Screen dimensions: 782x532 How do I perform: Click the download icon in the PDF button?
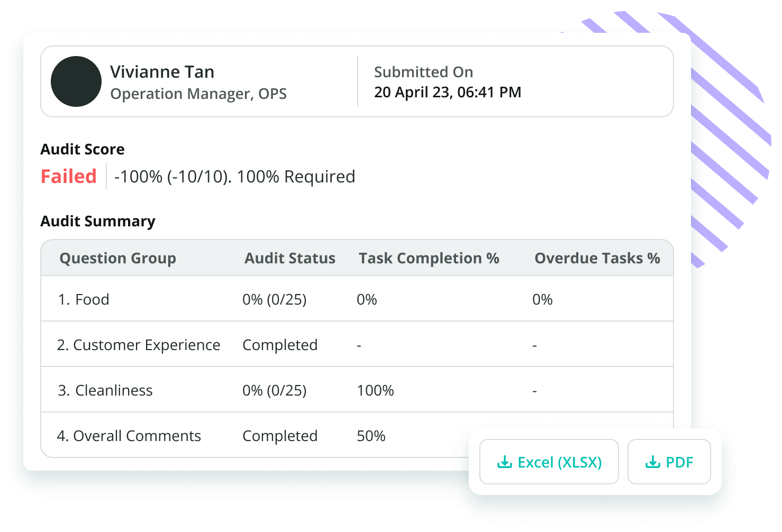coord(652,462)
